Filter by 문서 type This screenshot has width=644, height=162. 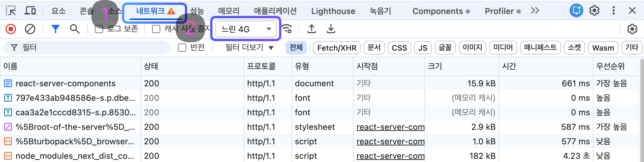[374, 48]
